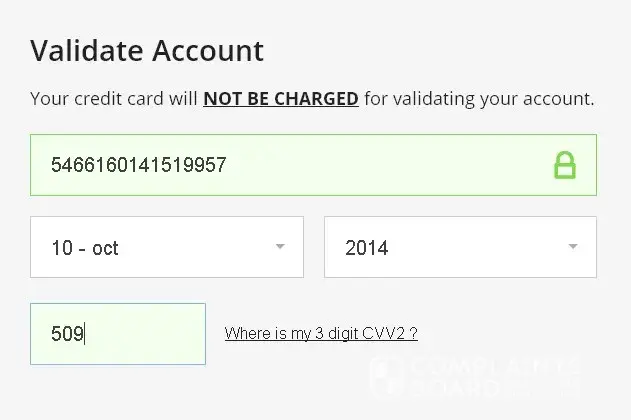The width and height of the screenshot is (631, 420).
Task: Click 'Your credit card will' notice text
Action: 114,99
